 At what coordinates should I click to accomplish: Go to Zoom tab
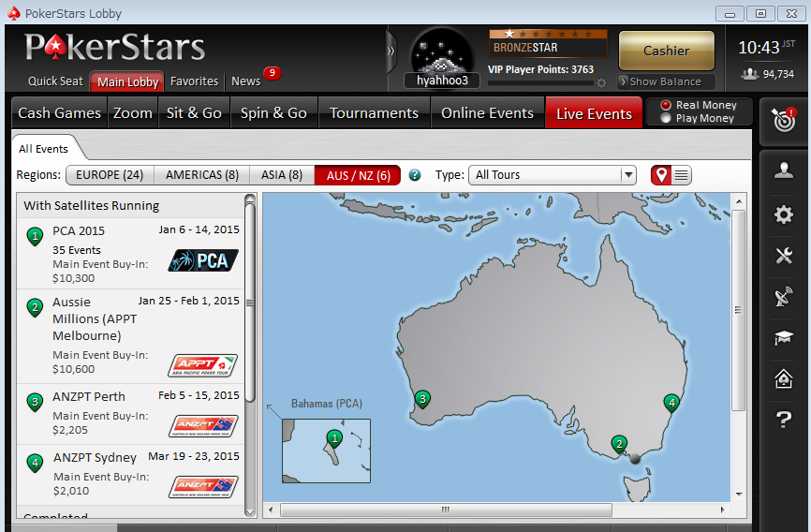133,112
